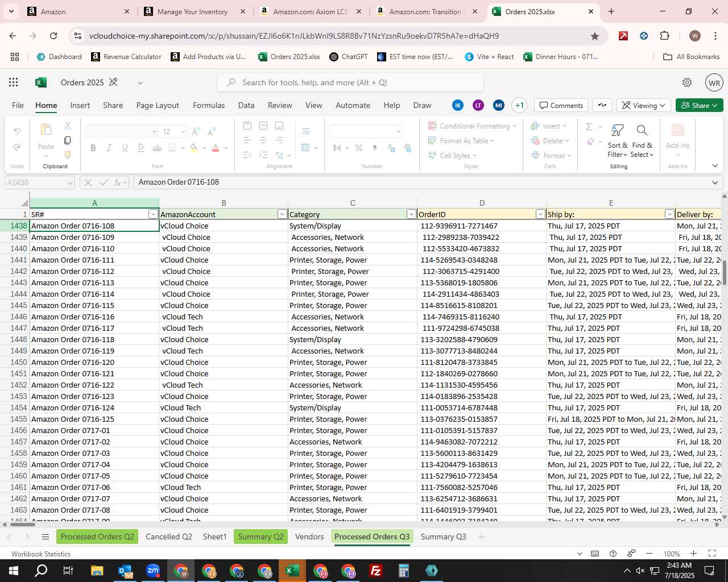Viewport: 728px width, 582px height.
Task: Open Revenue Calculator bookmark
Action: (126, 57)
